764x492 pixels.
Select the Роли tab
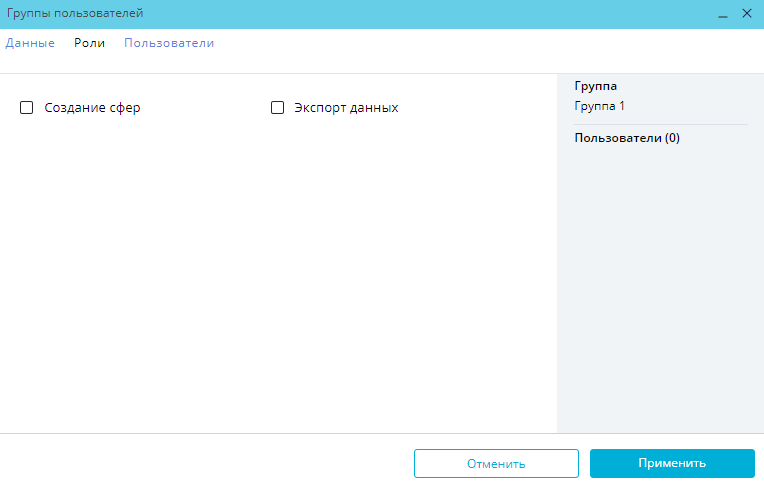click(89, 43)
